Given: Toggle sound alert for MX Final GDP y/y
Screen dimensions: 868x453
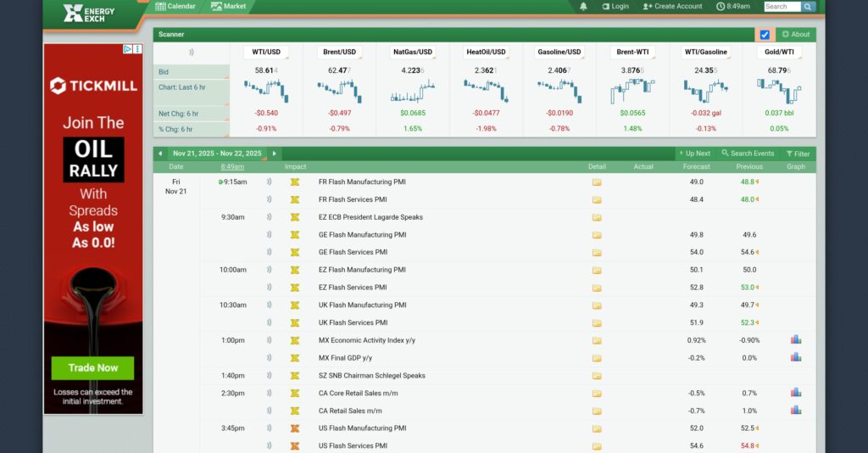Looking at the screenshot, I should coord(269,358).
